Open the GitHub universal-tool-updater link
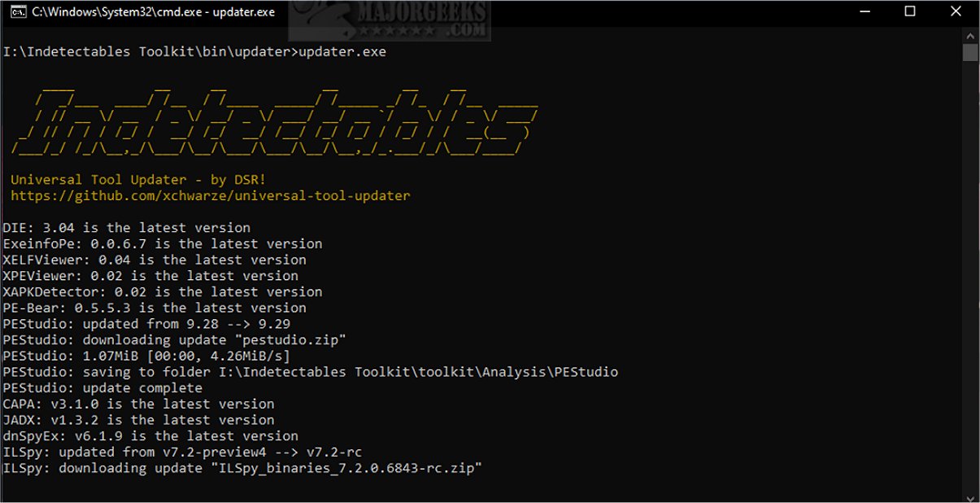980x503 pixels. 210,195
